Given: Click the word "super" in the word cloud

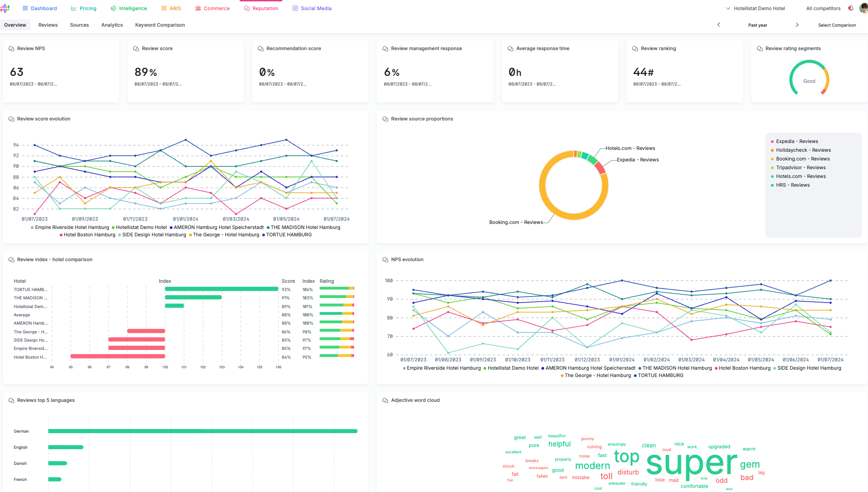Looking at the screenshot, I should coord(692,463).
